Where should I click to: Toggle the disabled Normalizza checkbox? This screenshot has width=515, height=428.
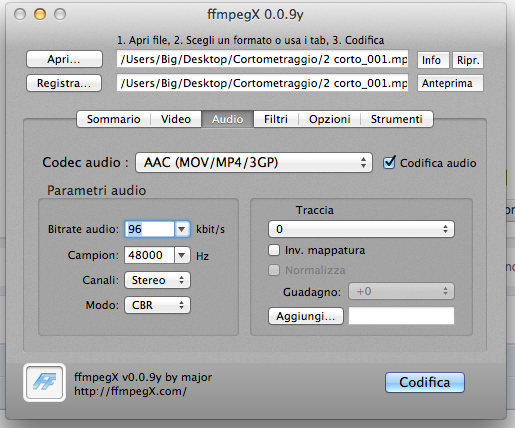[274, 270]
